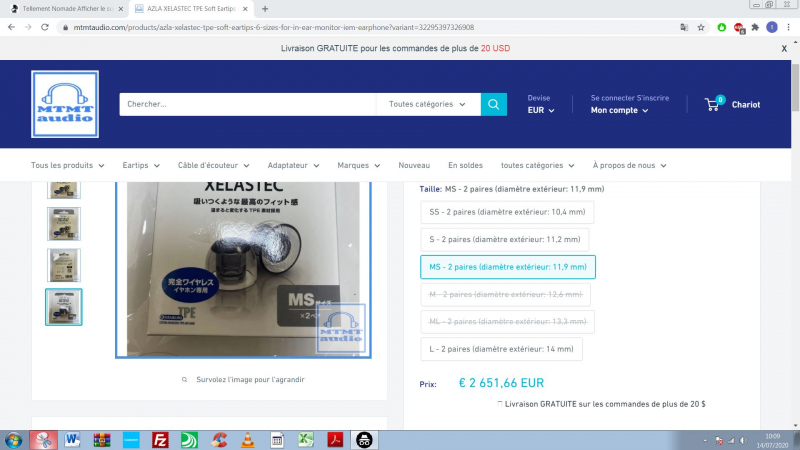The height and width of the screenshot is (450, 800).
Task: Open Toutes catégories search dropdown
Action: tap(428, 104)
